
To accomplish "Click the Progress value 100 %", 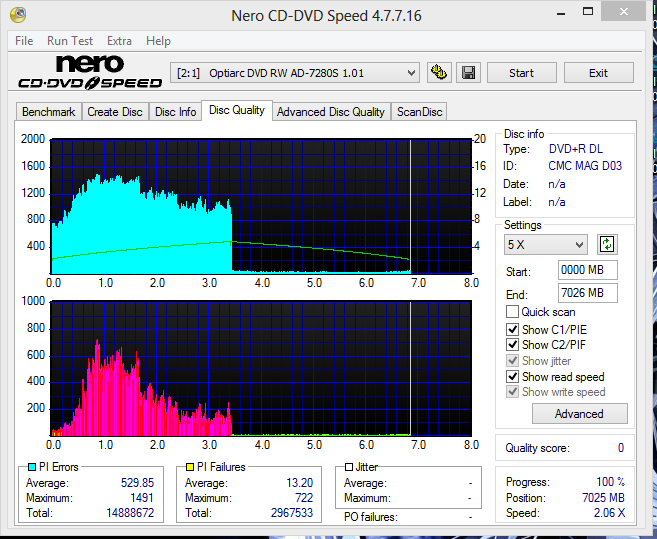I will 610,482.
